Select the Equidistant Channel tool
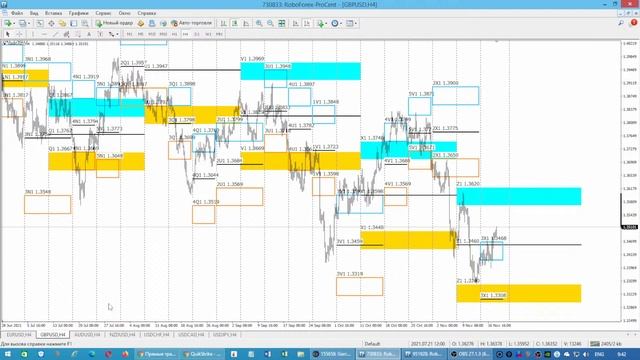This screenshot has width=640, height=360. tap(67, 34)
